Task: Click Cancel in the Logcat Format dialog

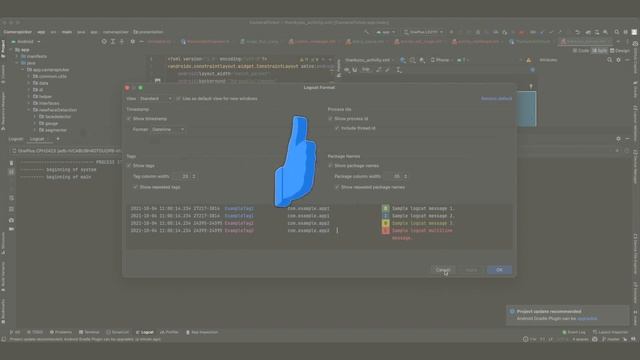Action: 443,270
